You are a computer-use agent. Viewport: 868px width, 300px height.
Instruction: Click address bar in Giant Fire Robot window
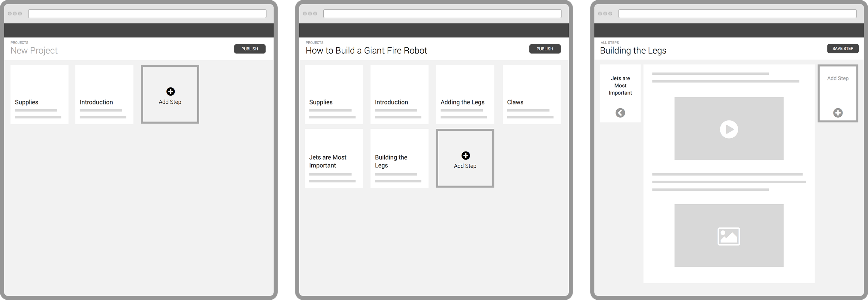443,14
